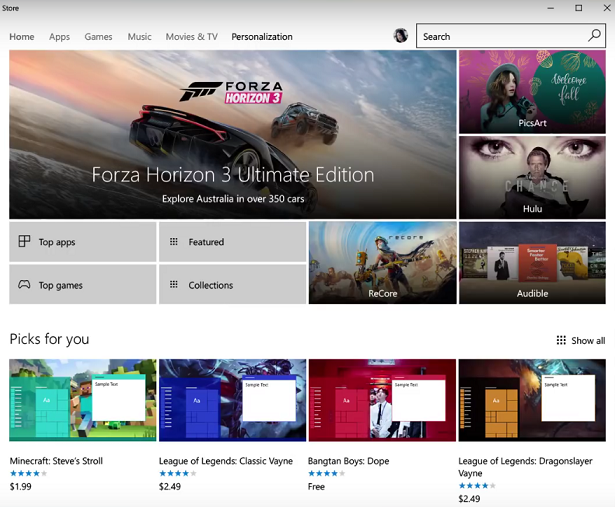The image size is (615, 507).
Task: Click the star rating under Bangtan Boys: Dope
Action: pos(327,473)
